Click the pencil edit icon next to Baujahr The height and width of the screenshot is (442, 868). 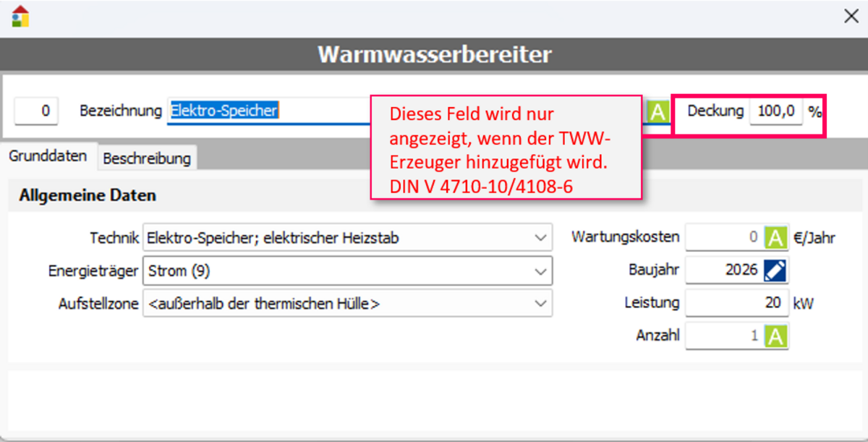click(x=775, y=271)
